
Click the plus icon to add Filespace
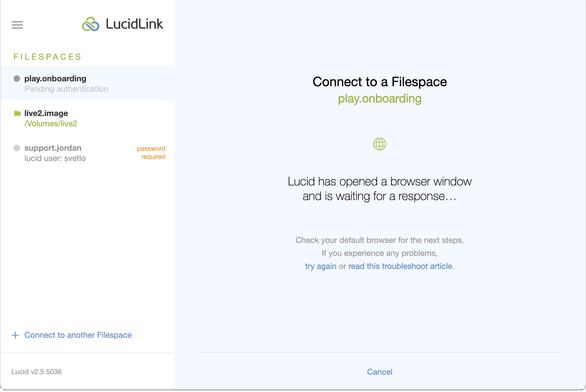click(15, 335)
